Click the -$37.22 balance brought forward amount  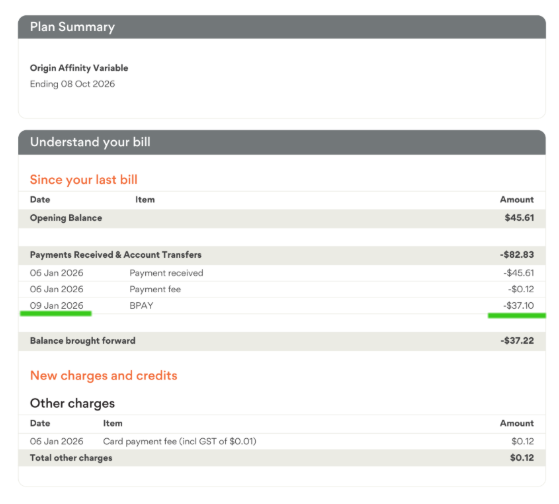point(517,341)
